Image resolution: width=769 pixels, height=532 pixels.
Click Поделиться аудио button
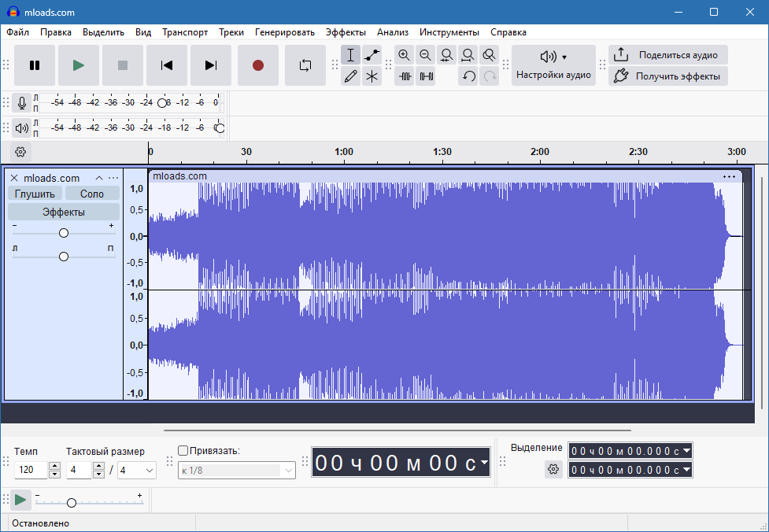tap(668, 55)
